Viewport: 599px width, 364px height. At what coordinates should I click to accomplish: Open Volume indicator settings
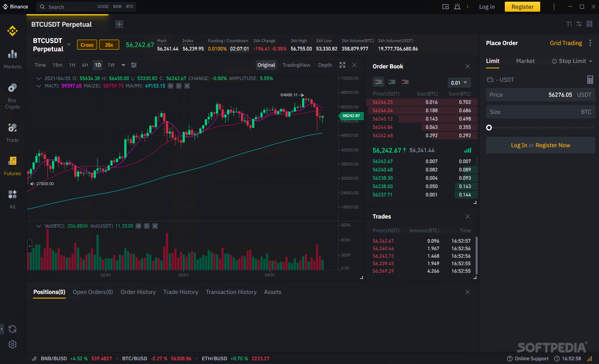click(x=147, y=226)
